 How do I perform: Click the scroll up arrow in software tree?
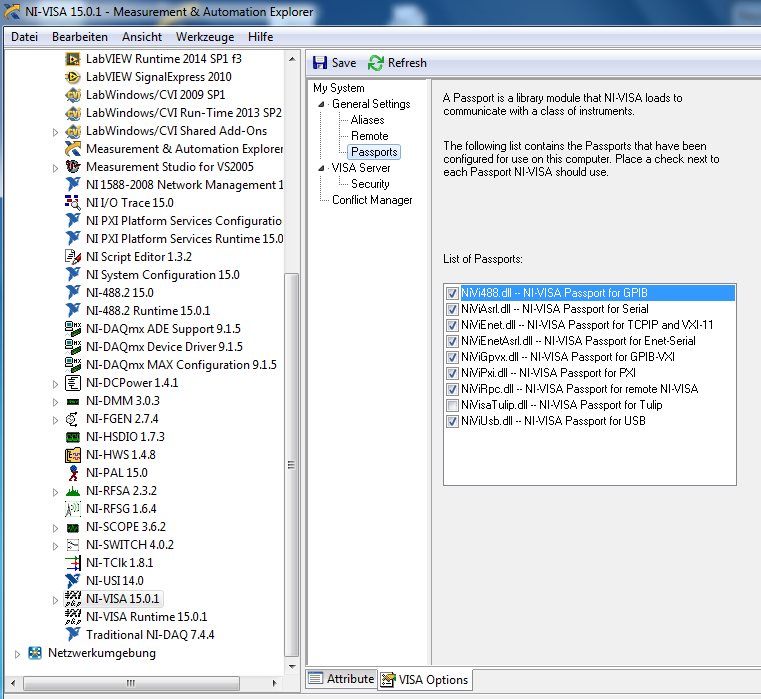[x=292, y=59]
